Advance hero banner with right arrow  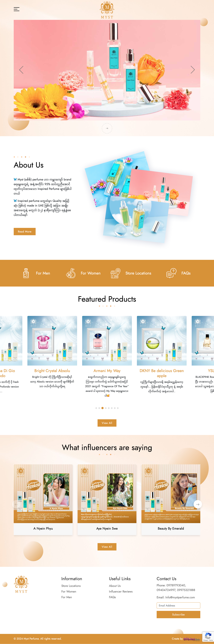click(192, 70)
